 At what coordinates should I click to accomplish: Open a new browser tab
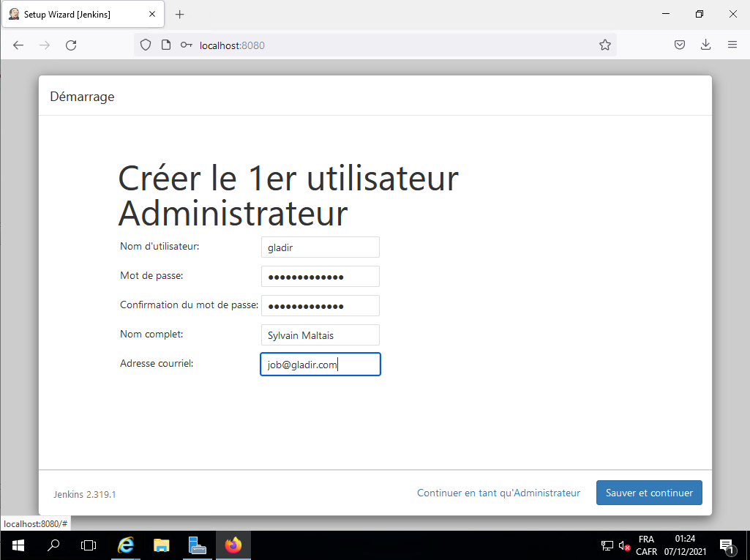click(180, 15)
